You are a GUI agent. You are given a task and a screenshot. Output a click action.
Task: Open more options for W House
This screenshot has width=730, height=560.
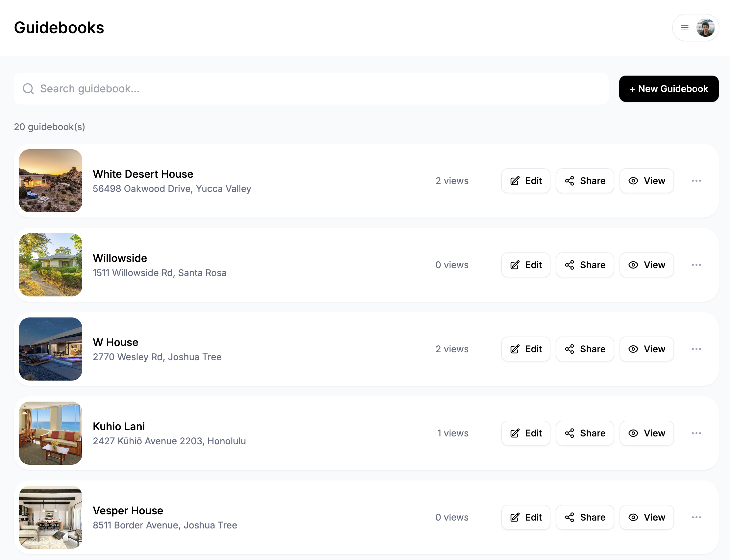point(696,349)
